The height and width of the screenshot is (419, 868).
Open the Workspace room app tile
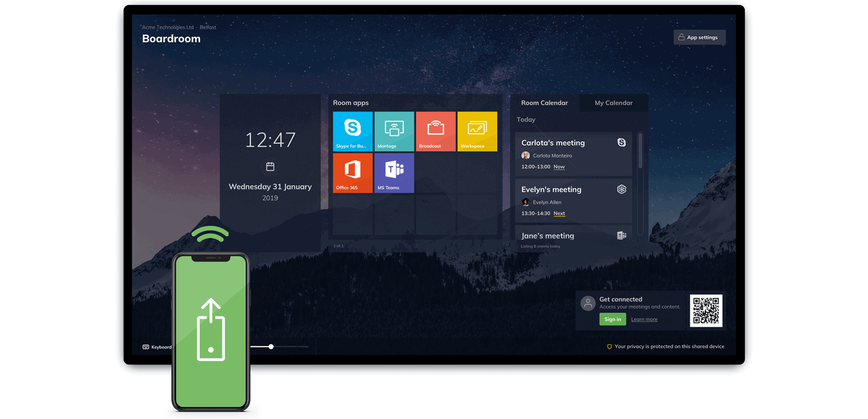click(477, 131)
